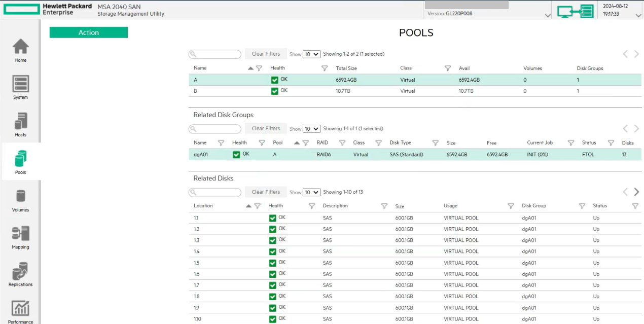Image resolution: width=644 pixels, height=324 pixels.
Task: Filter Related Disks by Usage column
Action: coord(511,206)
